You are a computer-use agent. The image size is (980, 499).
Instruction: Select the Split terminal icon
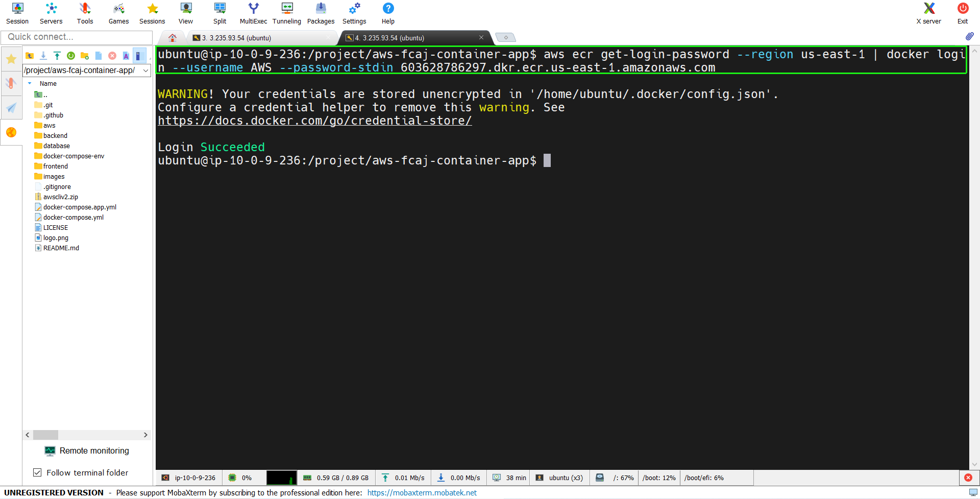point(219,14)
